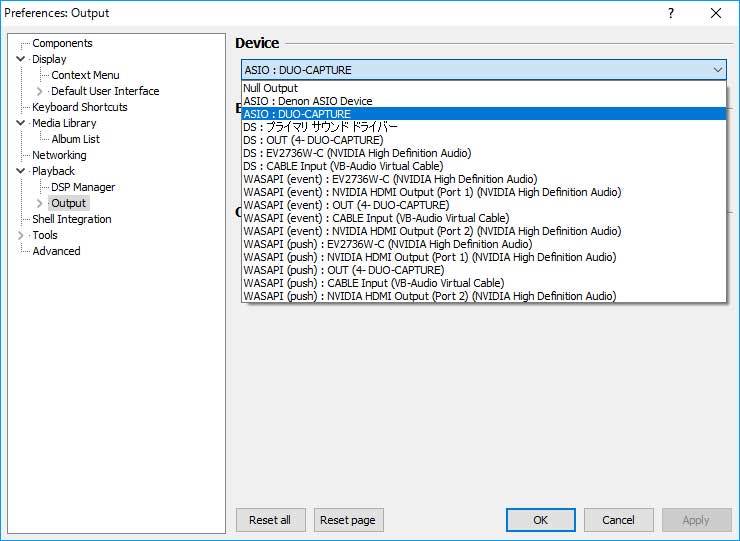
Task: Select Tools in the preferences tree
Action: 45,235
